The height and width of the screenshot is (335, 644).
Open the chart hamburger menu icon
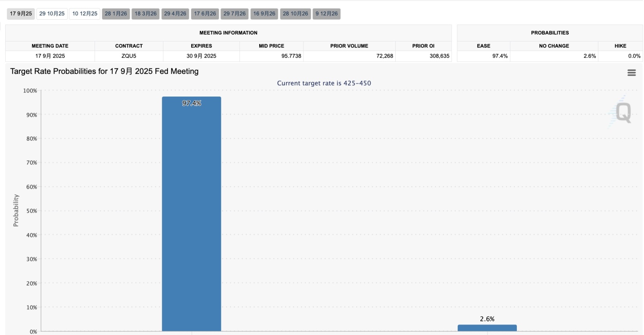[x=632, y=73]
